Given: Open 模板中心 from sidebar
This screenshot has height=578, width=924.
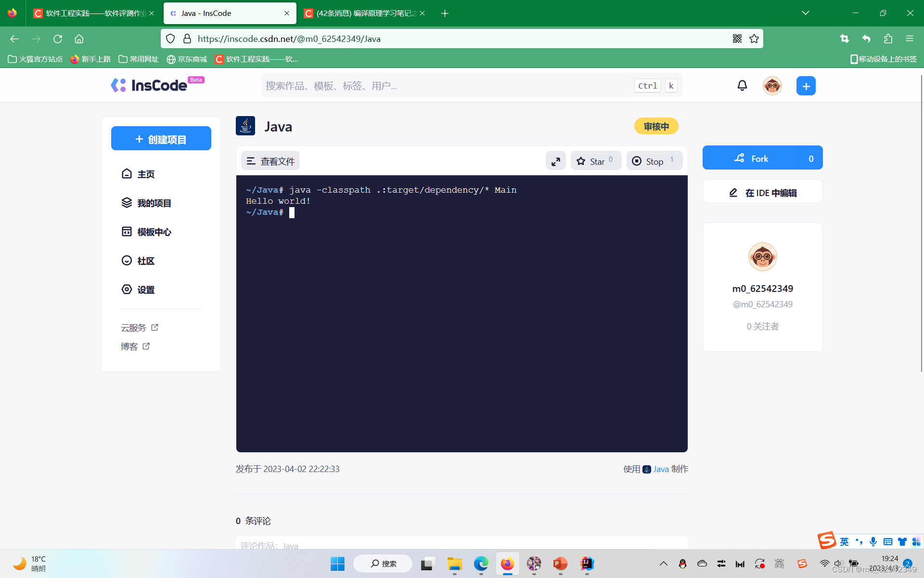Looking at the screenshot, I should [154, 232].
